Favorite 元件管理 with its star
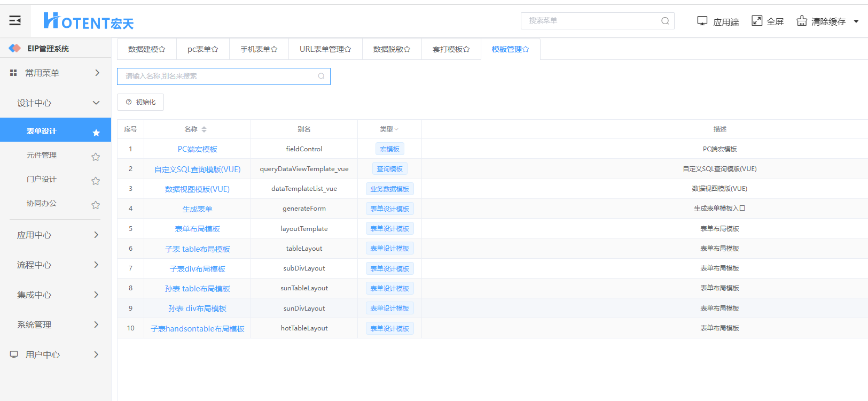 coord(96,157)
